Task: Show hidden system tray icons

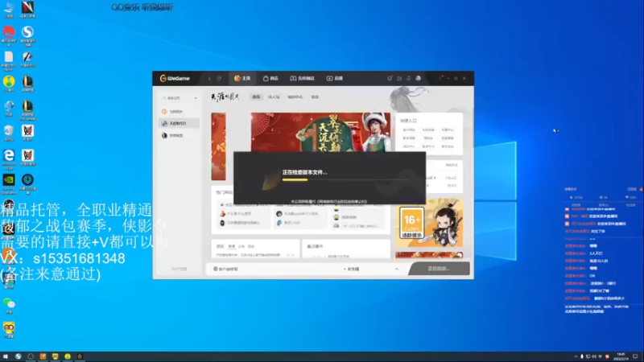Action: (x=576, y=356)
